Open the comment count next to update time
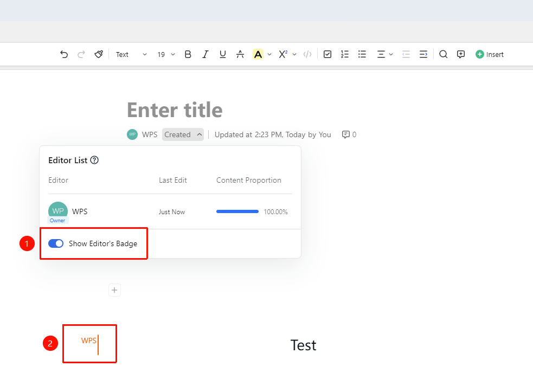Viewport: 533px width, 392px height. tap(349, 134)
